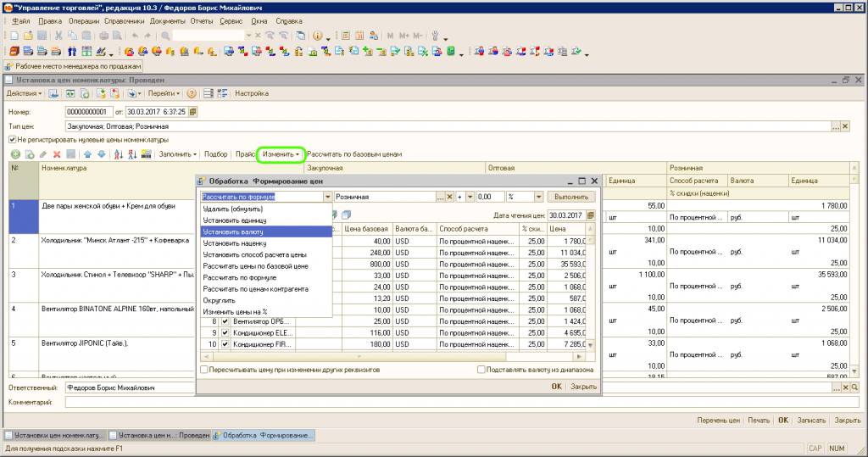Open the Документы menu
This screenshot has width=868, height=457.
coord(167,21)
